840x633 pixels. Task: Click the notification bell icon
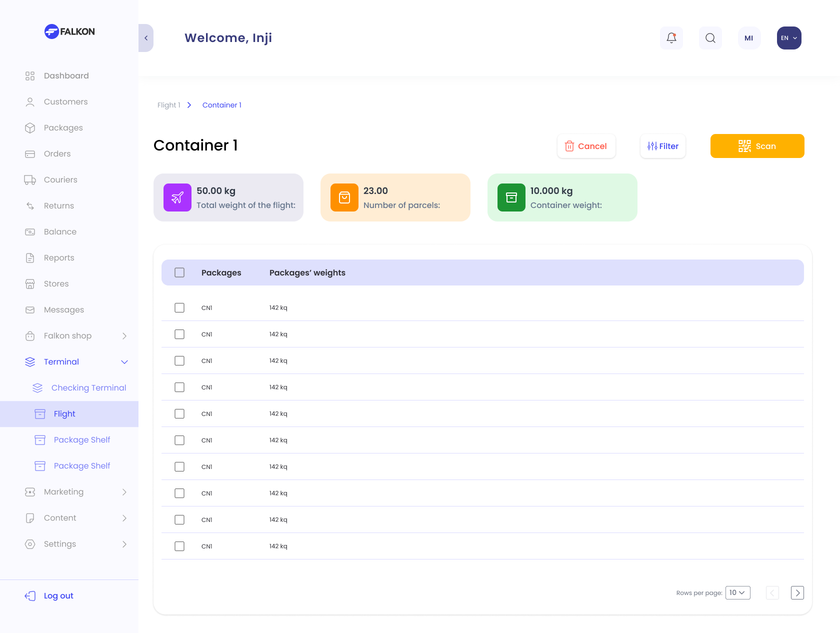(x=671, y=38)
